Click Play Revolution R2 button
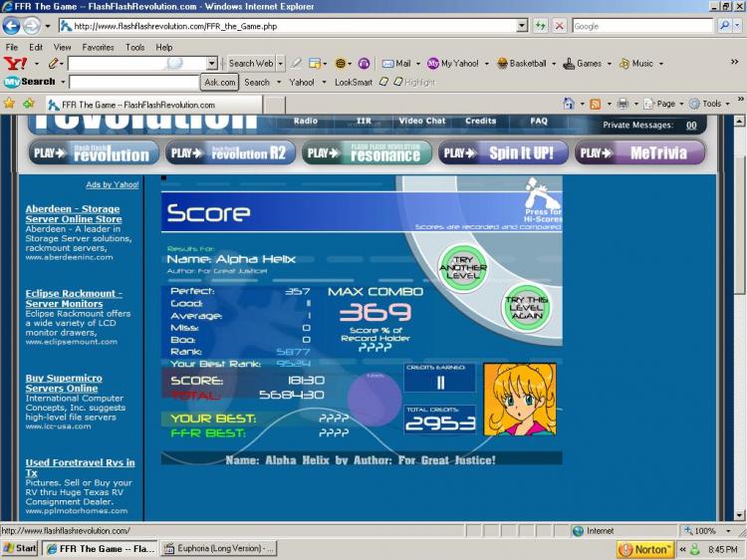 click(x=231, y=152)
